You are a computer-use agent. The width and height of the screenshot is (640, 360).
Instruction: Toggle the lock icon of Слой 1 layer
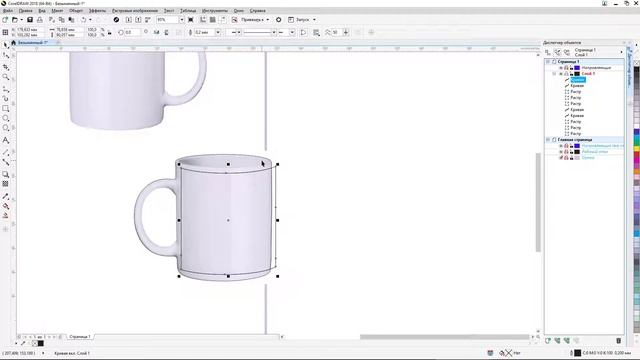(571, 74)
